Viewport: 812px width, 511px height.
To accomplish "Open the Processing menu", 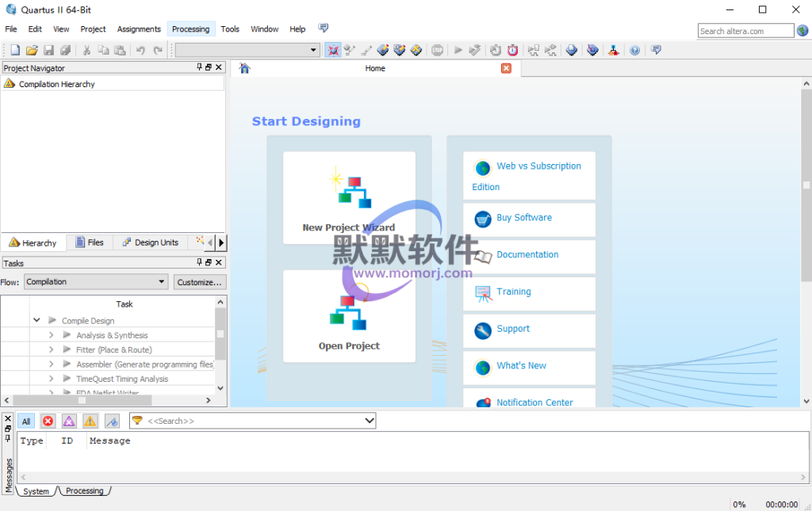I will 190,29.
